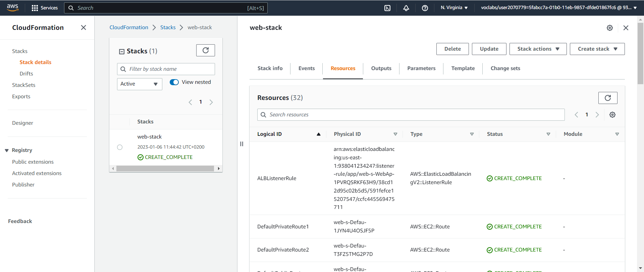Go to next page of resources
The width and height of the screenshot is (644, 272).
[597, 115]
